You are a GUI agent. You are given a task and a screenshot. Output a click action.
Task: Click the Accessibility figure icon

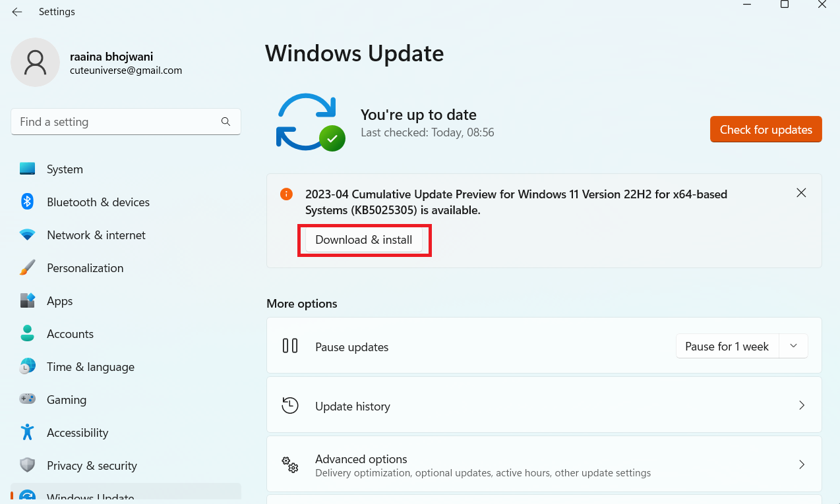[27, 433]
